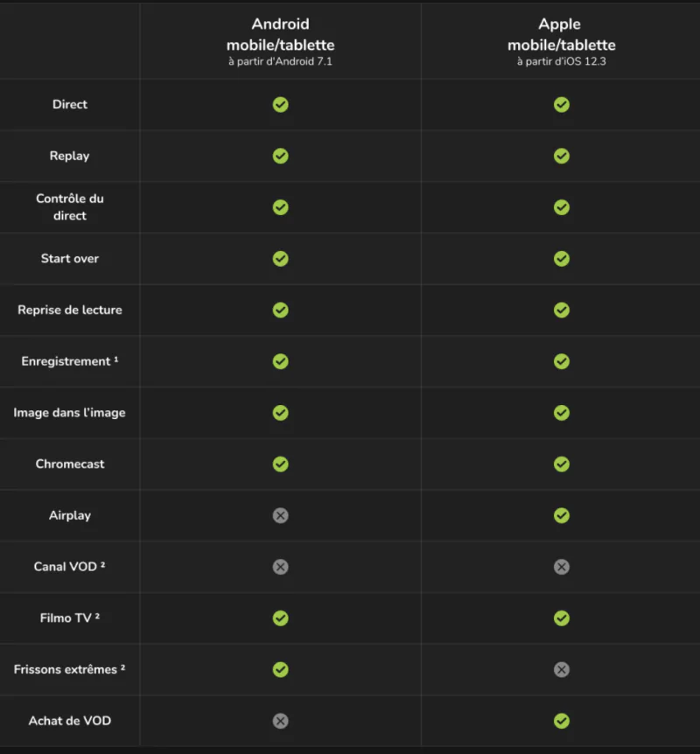
Task: Click the Reprise de lecture row label
Action: 69,311
